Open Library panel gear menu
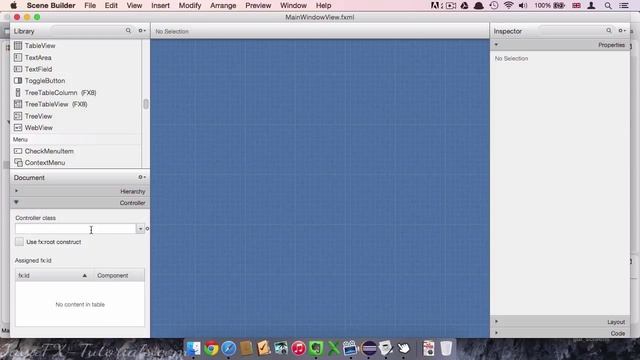Screen dimensions: 640x360 142,31
